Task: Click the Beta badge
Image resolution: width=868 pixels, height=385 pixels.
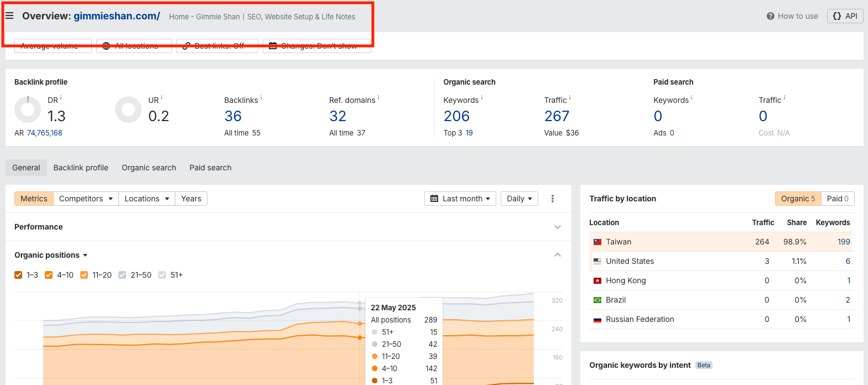Action: (704, 365)
